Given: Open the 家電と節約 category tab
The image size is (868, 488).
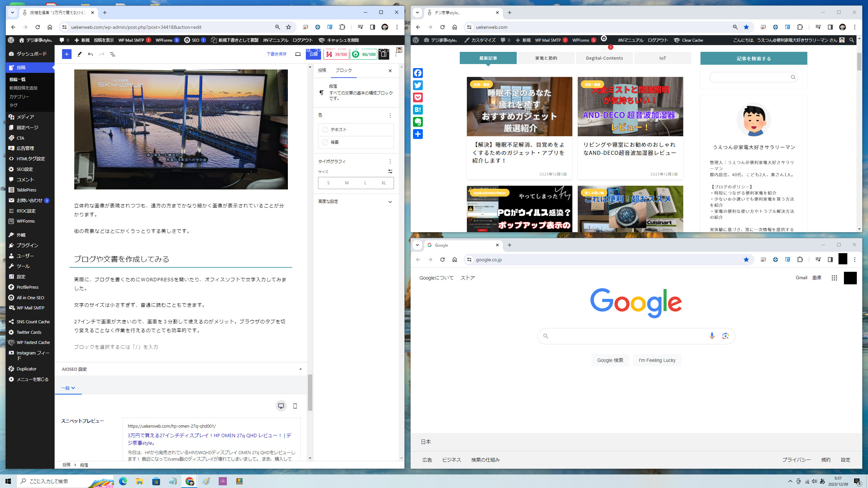Looking at the screenshot, I should (546, 58).
